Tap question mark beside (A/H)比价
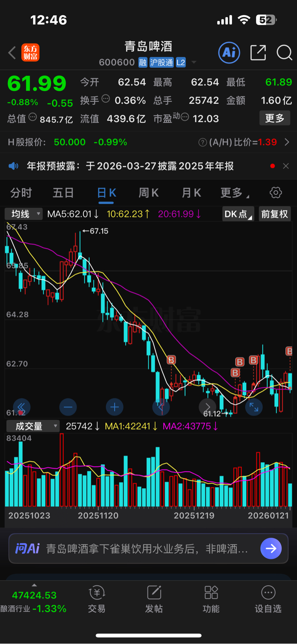Screen dimensions: 297x644 coord(203,143)
